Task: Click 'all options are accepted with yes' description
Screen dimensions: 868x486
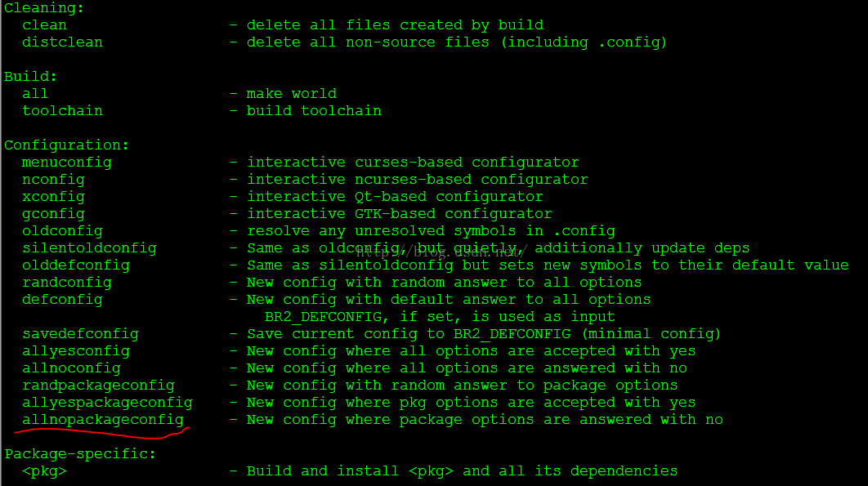Action: click(x=548, y=351)
